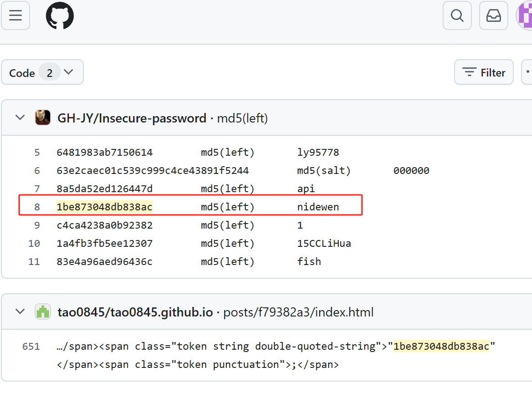Click the result count badge 2

50,73
